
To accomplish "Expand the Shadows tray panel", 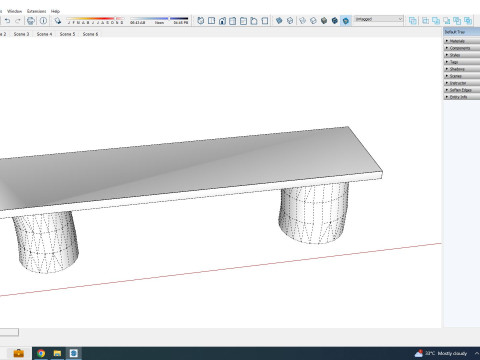I will point(462,69).
